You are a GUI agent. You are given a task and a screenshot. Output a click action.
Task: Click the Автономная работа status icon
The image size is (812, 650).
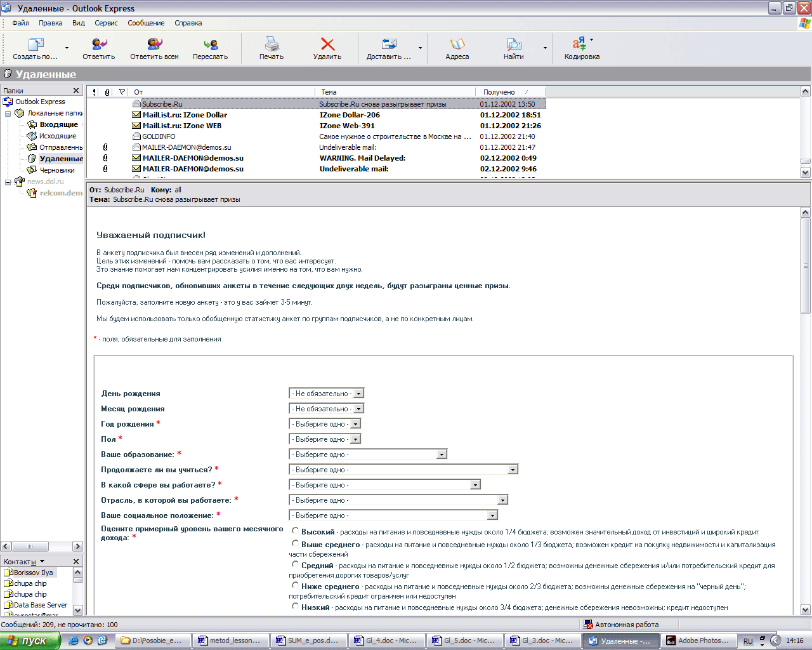click(588, 625)
